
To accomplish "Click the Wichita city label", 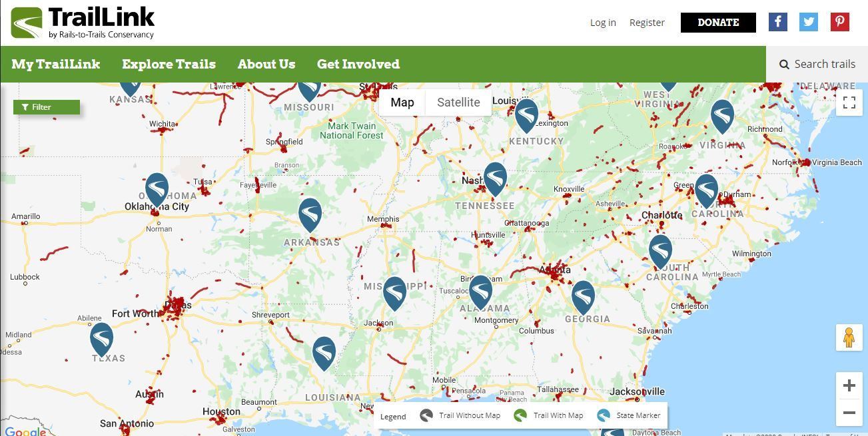I will tap(163, 124).
